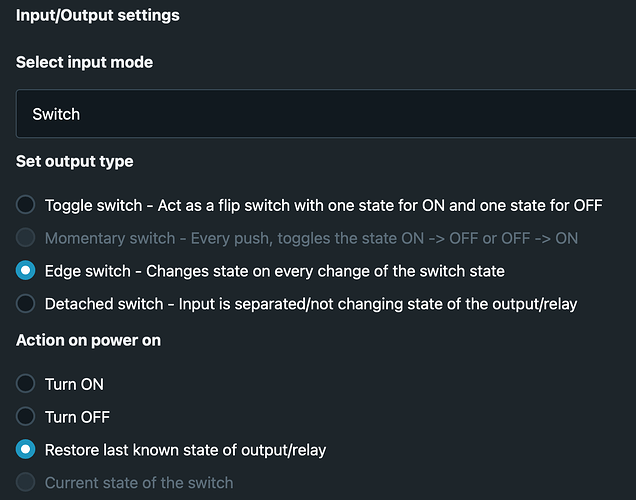Select the disabled Momentary switch radio button

(26, 238)
